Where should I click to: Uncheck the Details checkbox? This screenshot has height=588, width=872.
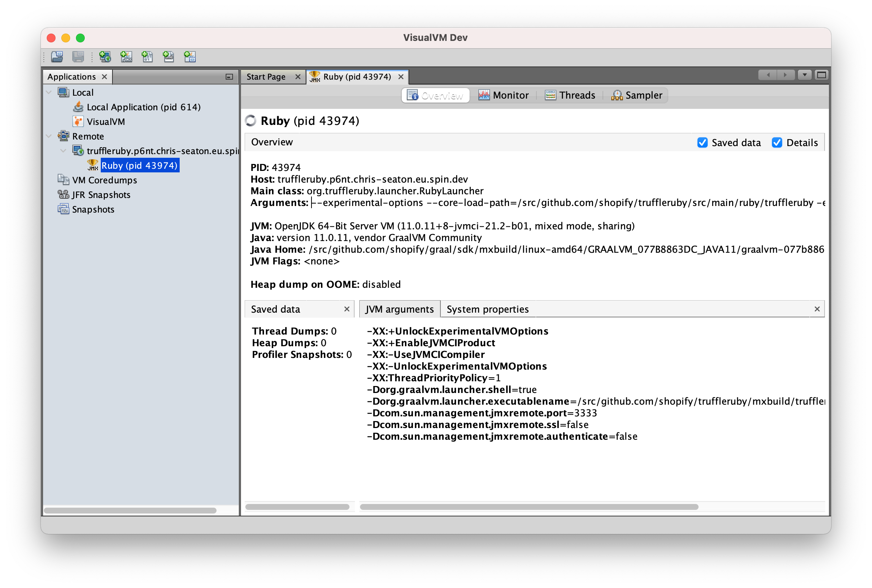click(x=777, y=142)
